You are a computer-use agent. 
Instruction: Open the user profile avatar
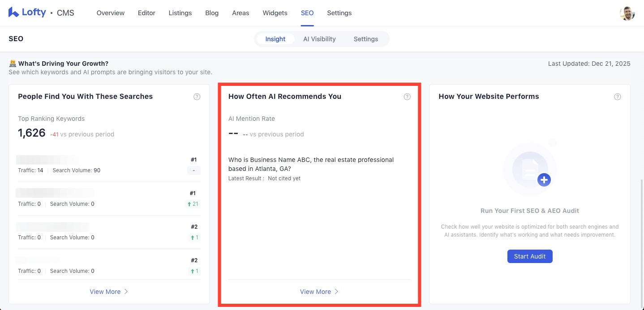coord(627,13)
